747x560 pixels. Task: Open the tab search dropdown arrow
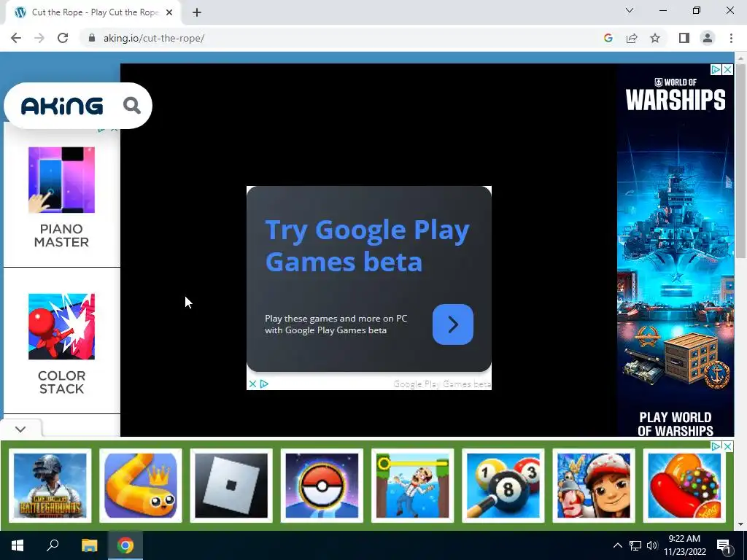click(630, 10)
